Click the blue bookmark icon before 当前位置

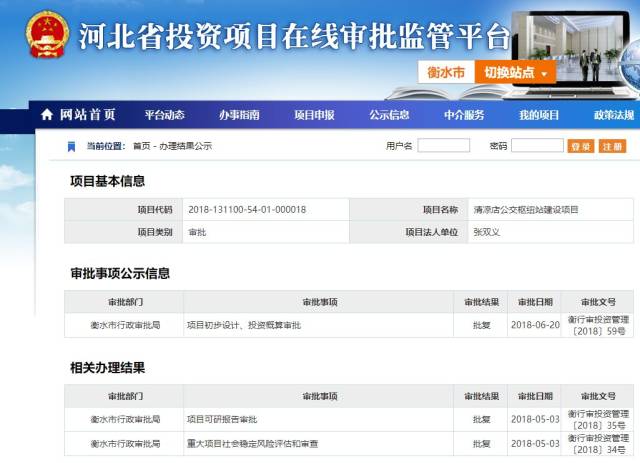[71, 146]
